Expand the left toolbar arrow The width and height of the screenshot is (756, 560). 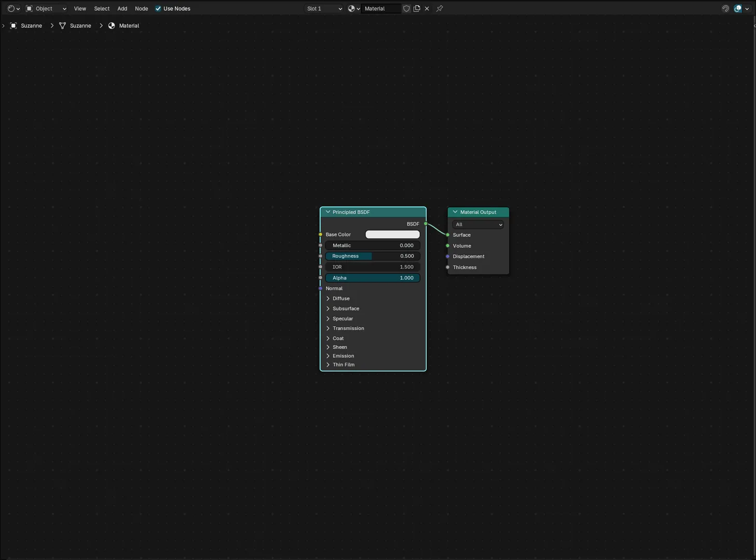pyautogui.click(x=3, y=25)
